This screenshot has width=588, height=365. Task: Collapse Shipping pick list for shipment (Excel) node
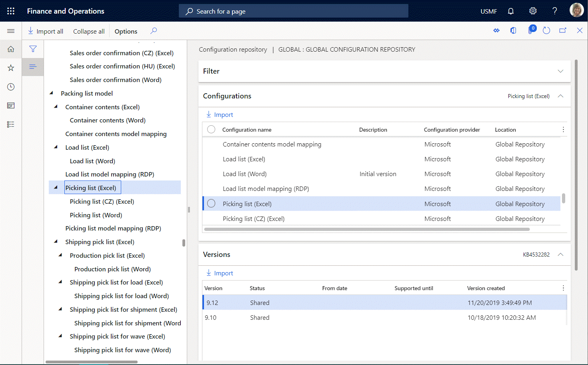click(x=60, y=309)
